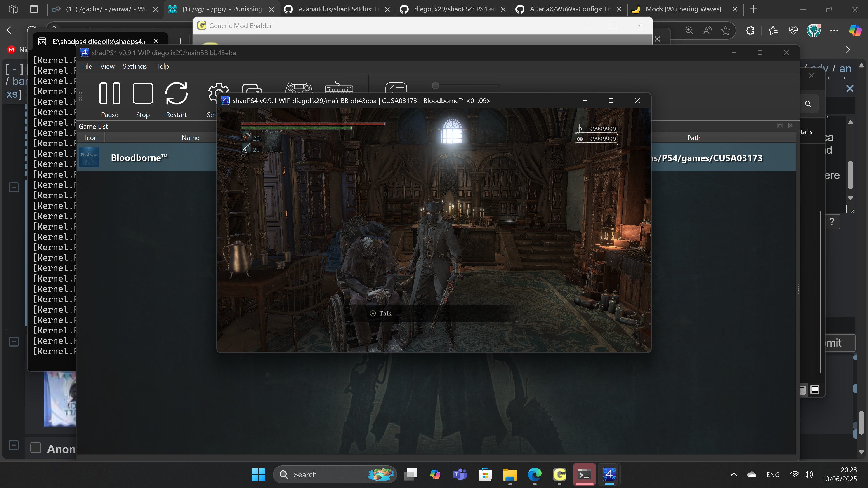Open the controller configuration icon
The width and height of the screenshot is (868, 488).
299,88
